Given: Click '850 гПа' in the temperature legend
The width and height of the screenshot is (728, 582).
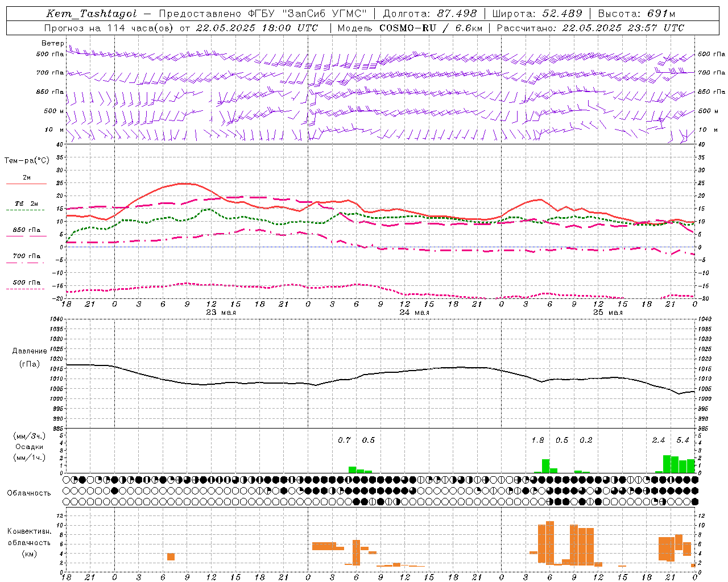Looking at the screenshot, I should coord(27,230).
